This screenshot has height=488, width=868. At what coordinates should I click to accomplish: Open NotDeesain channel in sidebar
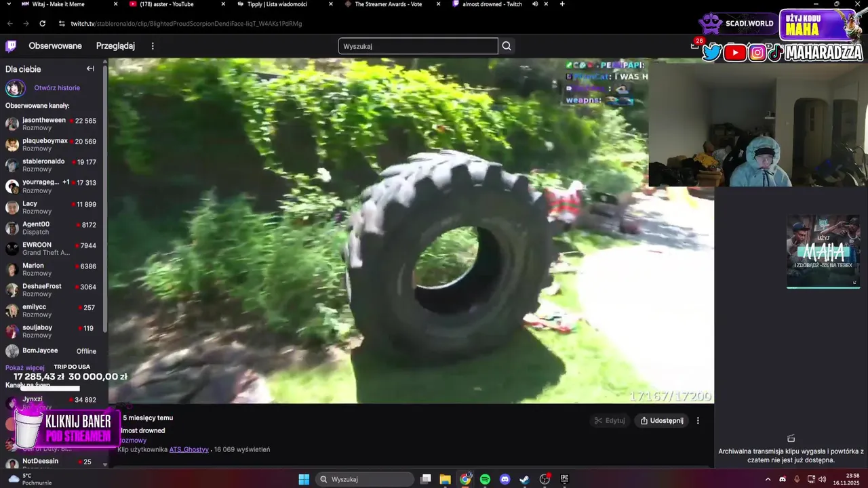pos(52,462)
